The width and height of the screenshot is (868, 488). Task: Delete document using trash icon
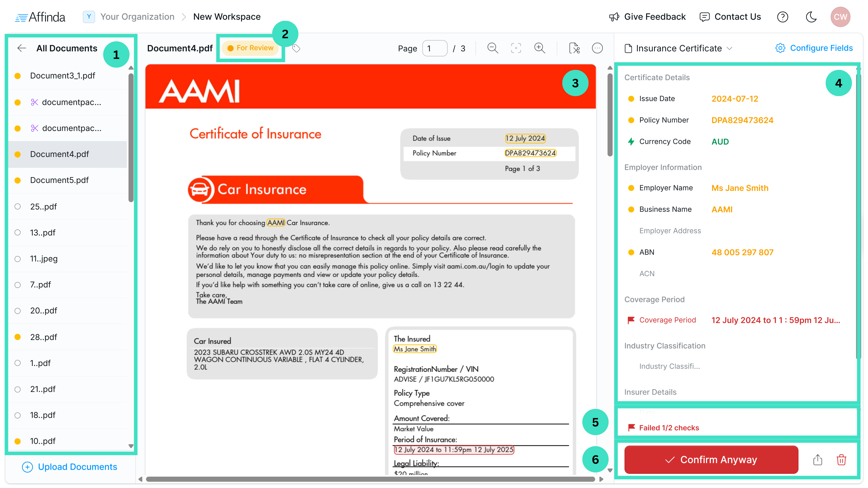[841, 459]
